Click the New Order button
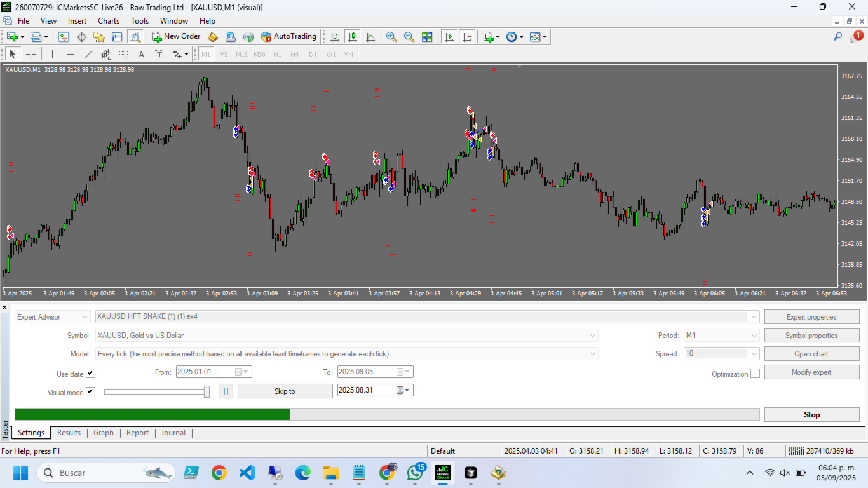Image resolution: width=868 pixels, height=488 pixels. (x=176, y=37)
